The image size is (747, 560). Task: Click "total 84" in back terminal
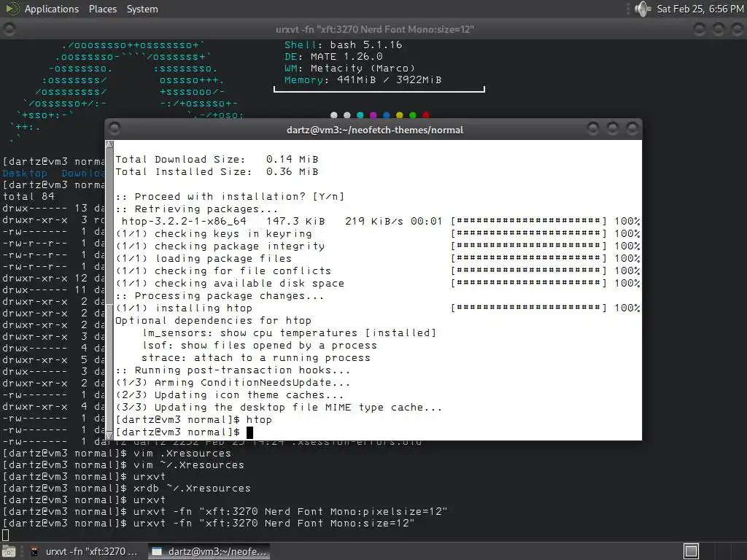point(28,196)
